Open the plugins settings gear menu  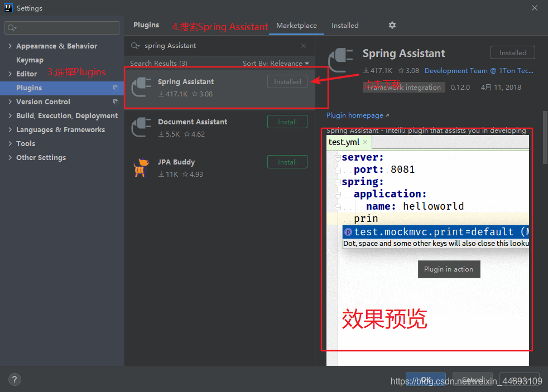[392, 25]
